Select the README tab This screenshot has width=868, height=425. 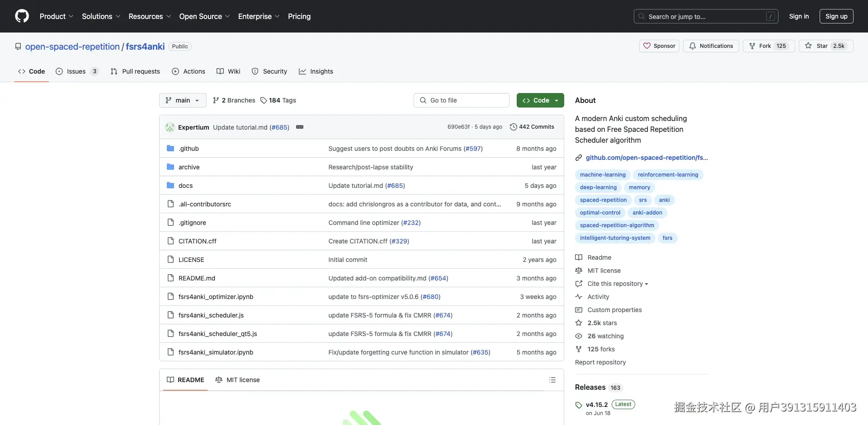click(185, 380)
